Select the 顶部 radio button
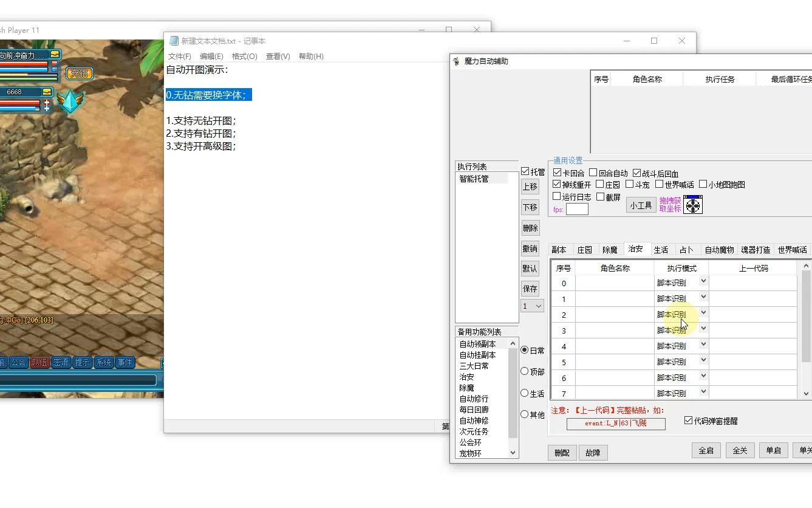The height and width of the screenshot is (508, 812). (x=525, y=371)
